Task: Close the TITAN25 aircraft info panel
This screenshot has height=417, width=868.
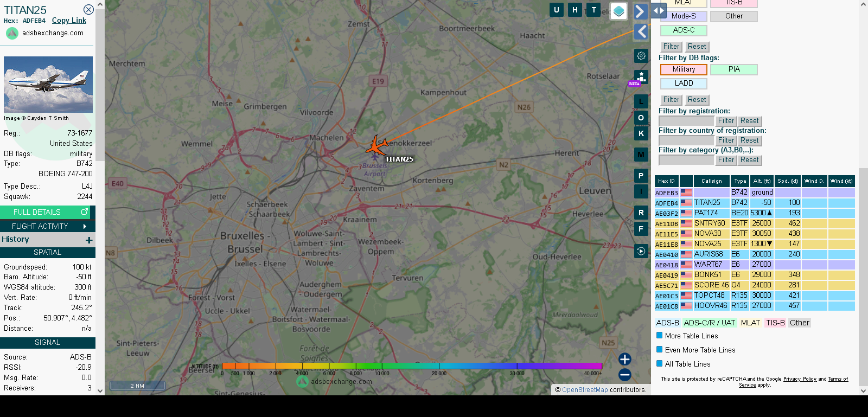Action: [88, 10]
